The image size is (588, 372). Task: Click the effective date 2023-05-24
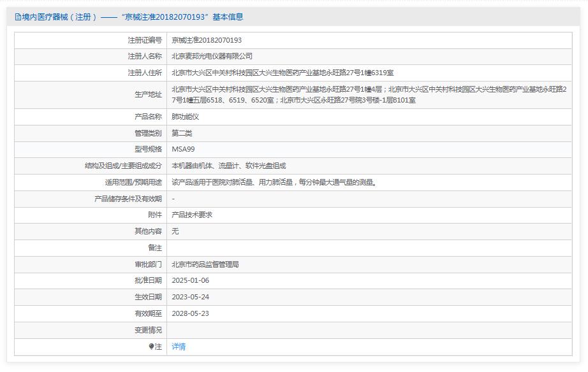tap(190, 297)
